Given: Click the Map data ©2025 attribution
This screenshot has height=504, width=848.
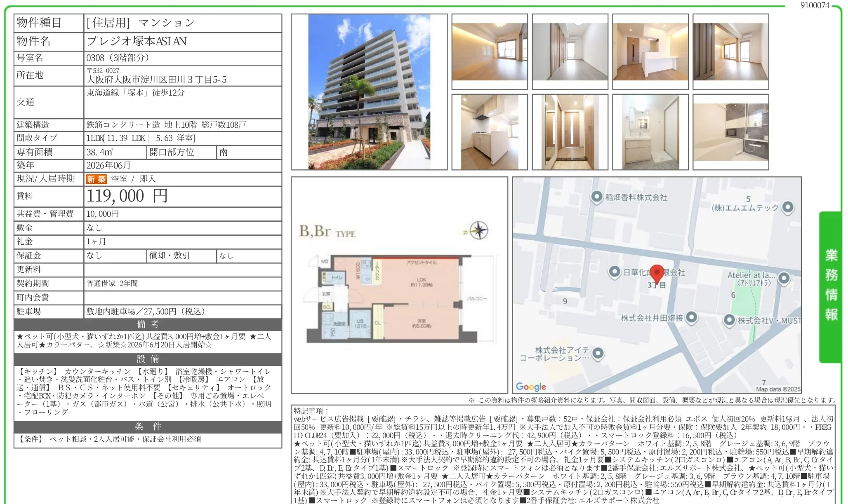Looking at the screenshot, I should point(778,389).
